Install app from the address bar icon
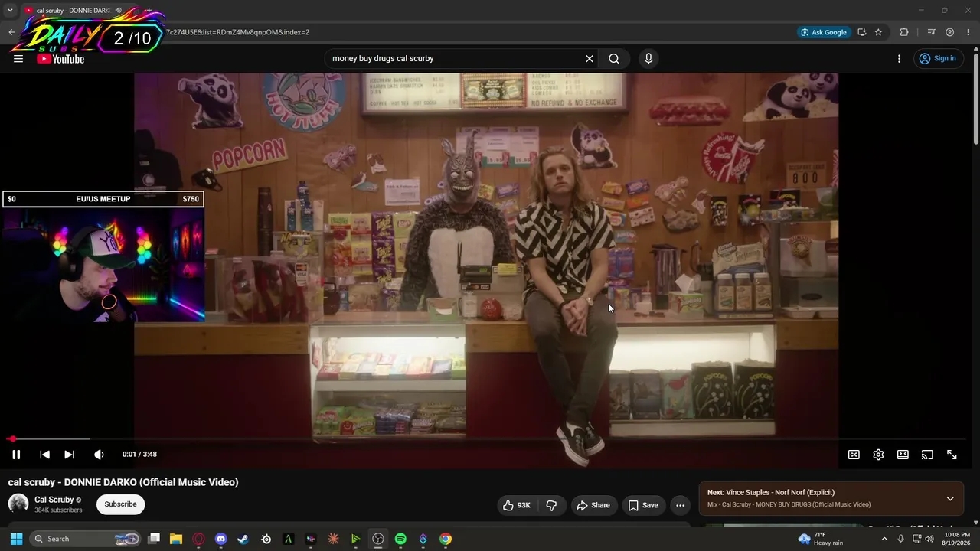 [x=862, y=32]
